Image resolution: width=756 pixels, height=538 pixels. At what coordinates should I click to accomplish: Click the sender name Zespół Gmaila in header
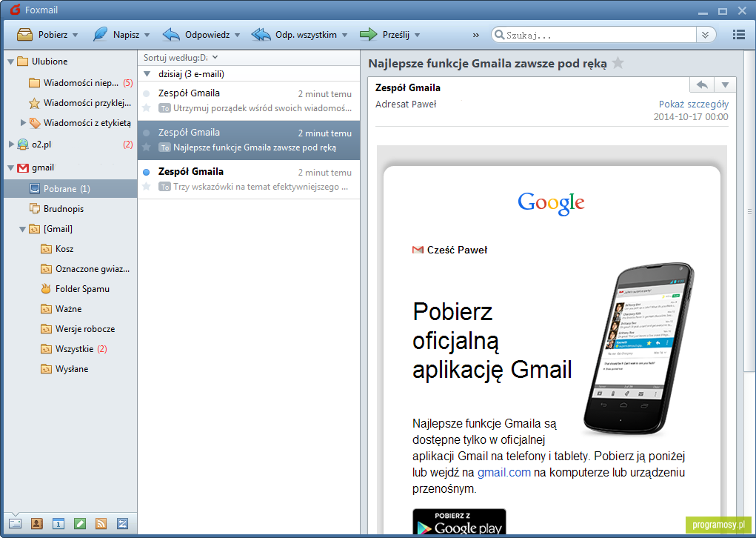[x=407, y=87]
